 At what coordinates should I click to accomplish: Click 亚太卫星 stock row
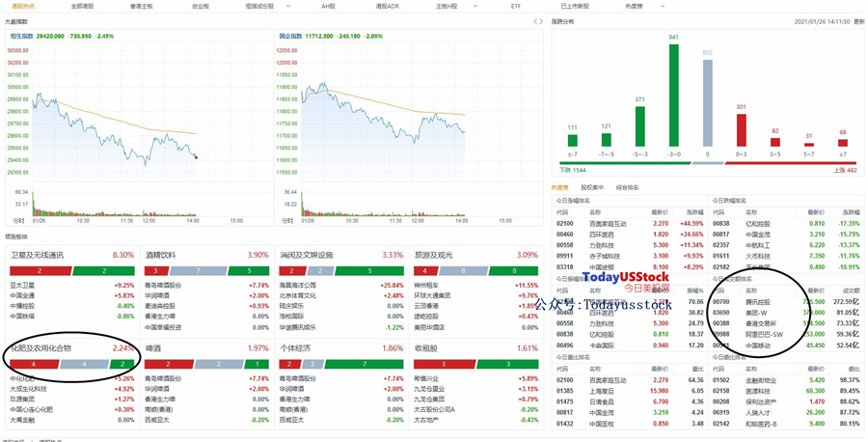point(72,286)
